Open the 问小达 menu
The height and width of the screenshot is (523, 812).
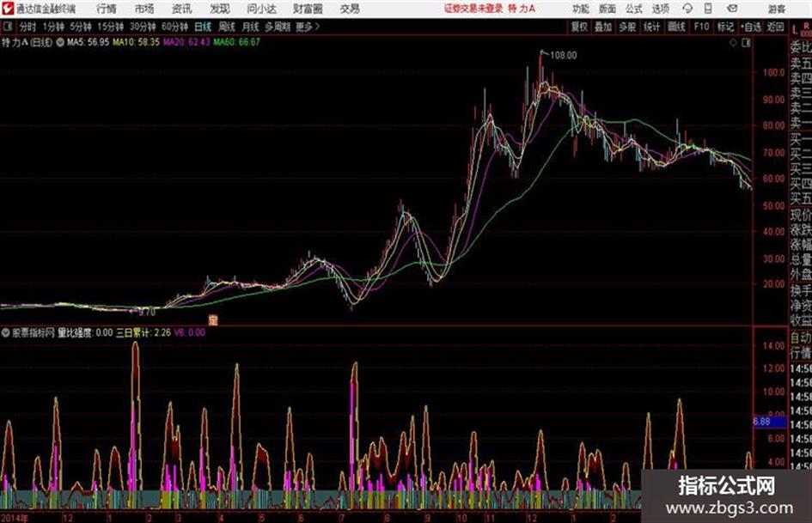[x=261, y=9]
